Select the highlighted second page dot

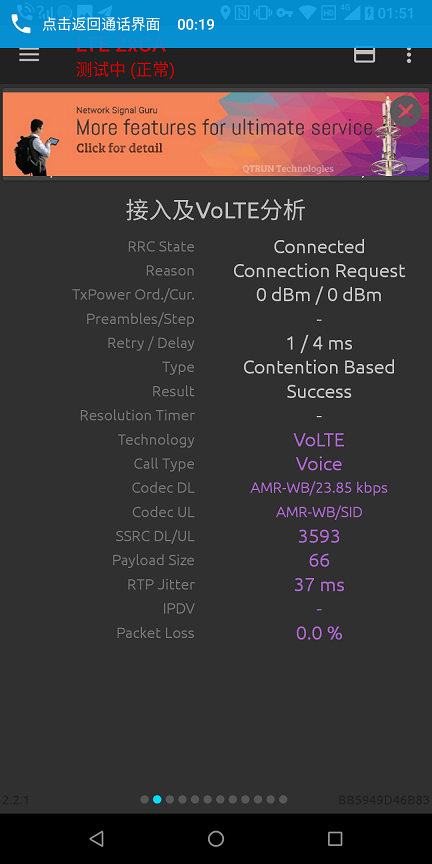coord(157,799)
